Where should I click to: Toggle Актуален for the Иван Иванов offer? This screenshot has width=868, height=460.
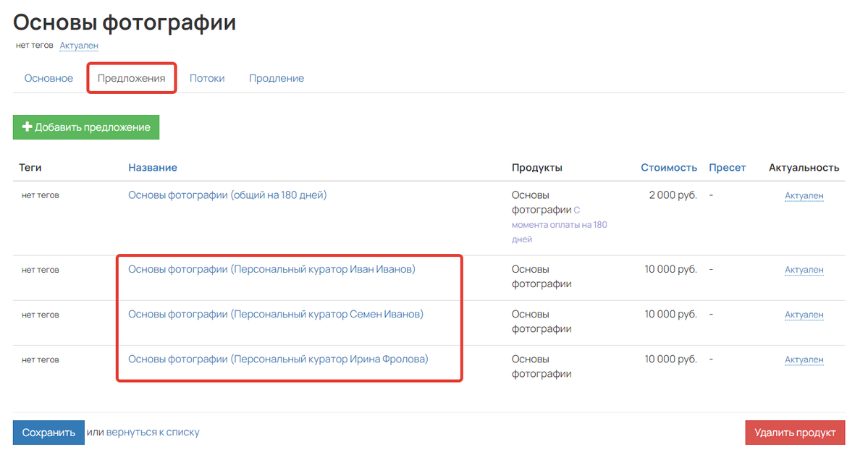pyautogui.click(x=804, y=270)
